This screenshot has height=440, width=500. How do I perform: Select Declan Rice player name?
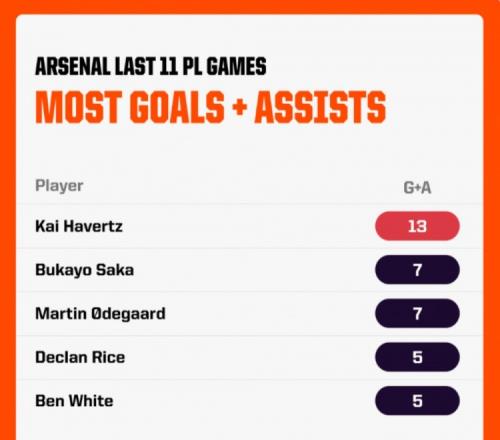pyautogui.click(x=80, y=357)
